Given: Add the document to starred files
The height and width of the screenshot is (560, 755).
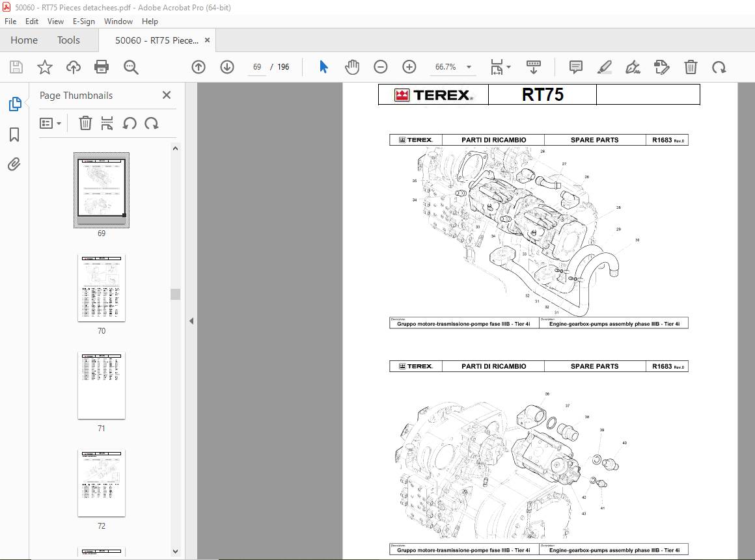Looking at the screenshot, I should click(x=45, y=67).
